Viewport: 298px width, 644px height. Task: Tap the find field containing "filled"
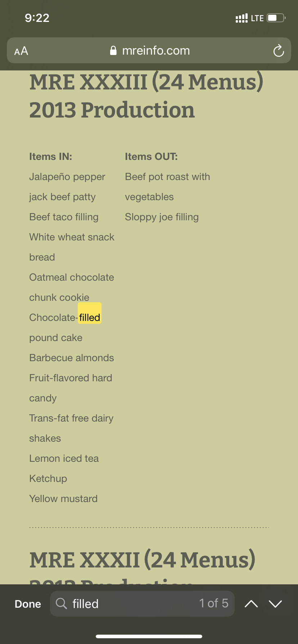[x=130, y=603]
